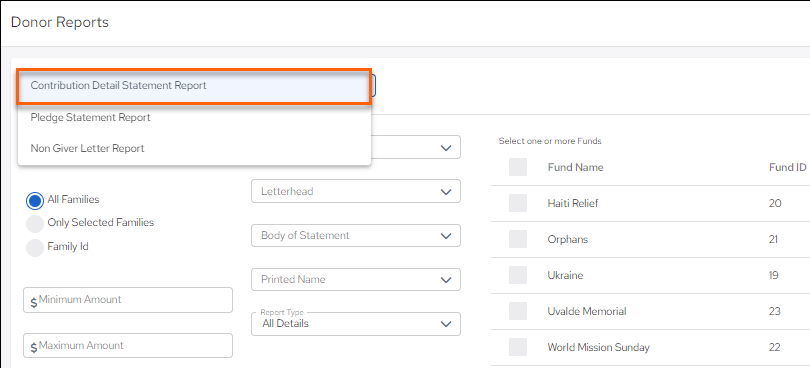810x368 pixels.
Task: Open the Letterhead dropdown
Action: 355,191
